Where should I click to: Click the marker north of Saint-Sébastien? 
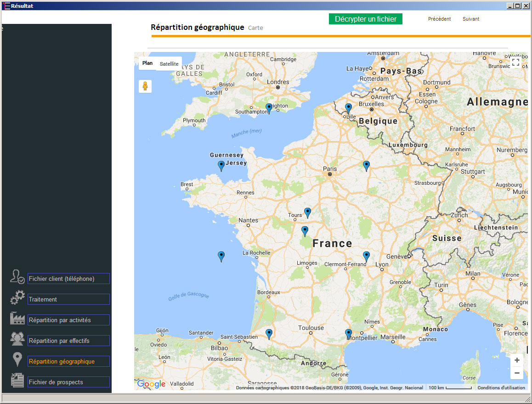point(269,334)
